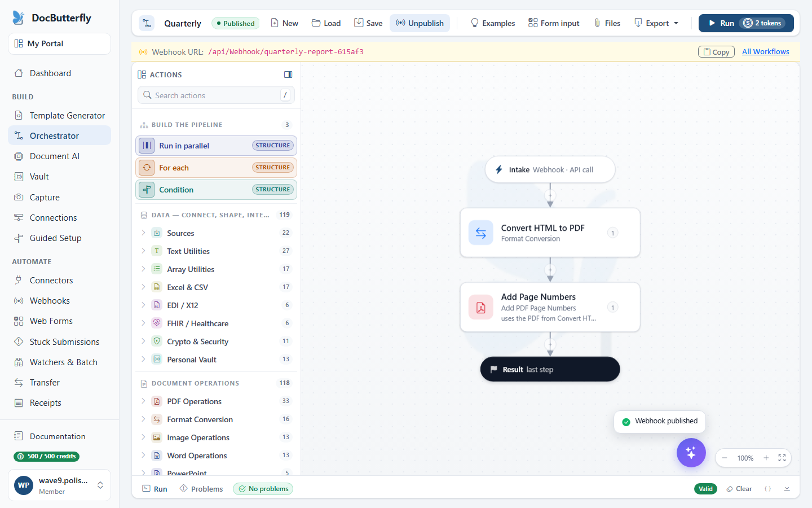Click the Condition branch icon
This screenshot has height=508, width=812.
pos(147,190)
